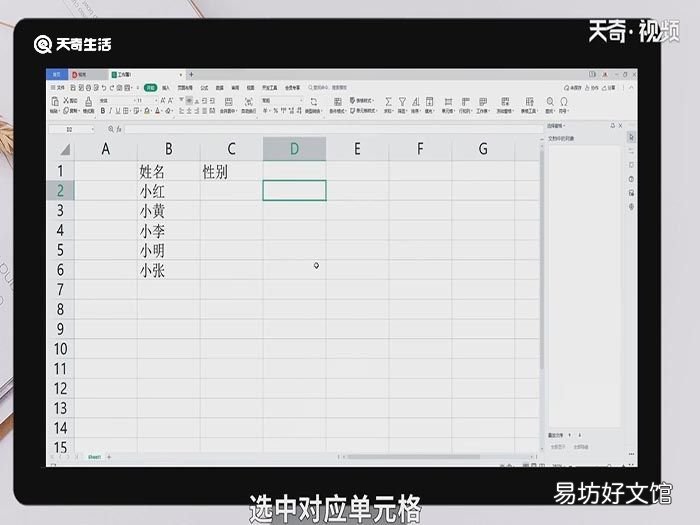Click the Collaborate button at top right
700x525 pixels.
tap(592, 88)
